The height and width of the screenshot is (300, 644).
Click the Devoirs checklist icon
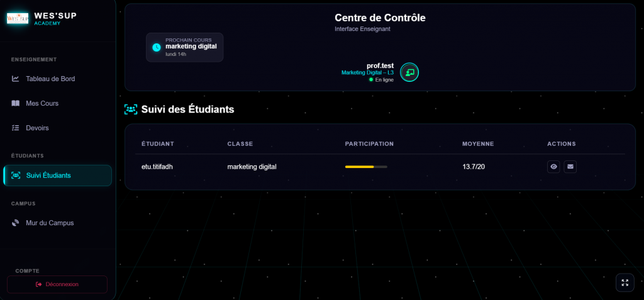pyautogui.click(x=16, y=128)
